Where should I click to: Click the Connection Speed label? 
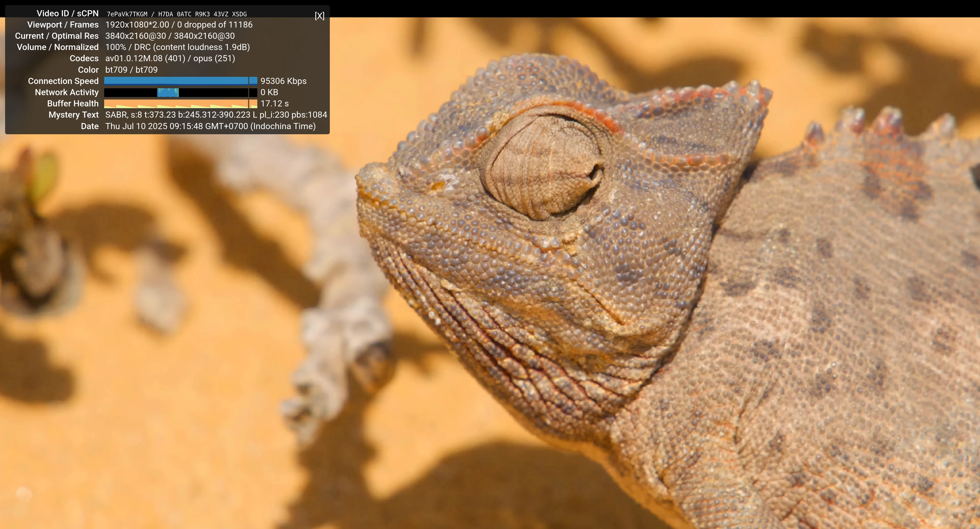pyautogui.click(x=63, y=81)
